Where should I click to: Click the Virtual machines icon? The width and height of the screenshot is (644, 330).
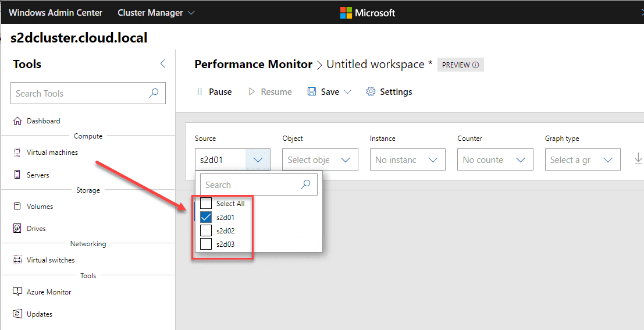tap(17, 152)
